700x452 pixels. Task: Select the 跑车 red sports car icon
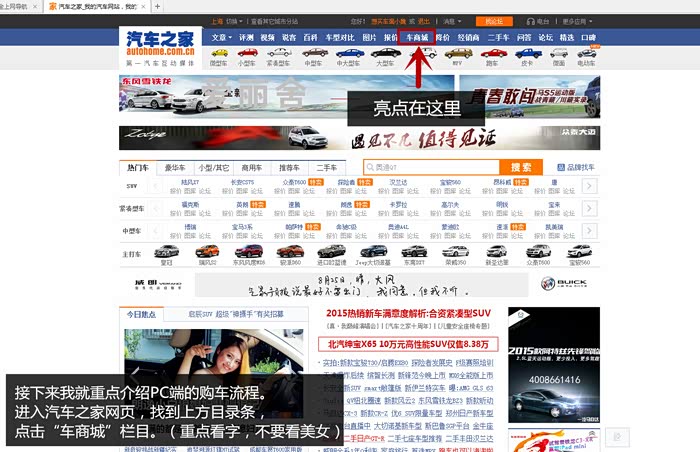coord(493,54)
